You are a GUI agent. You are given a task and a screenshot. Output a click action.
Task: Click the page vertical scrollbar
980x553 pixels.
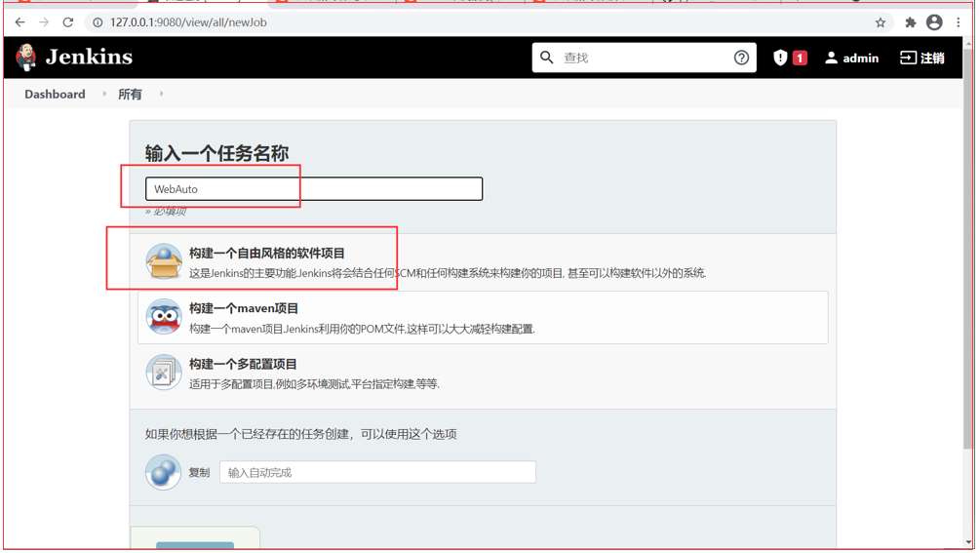point(968,250)
